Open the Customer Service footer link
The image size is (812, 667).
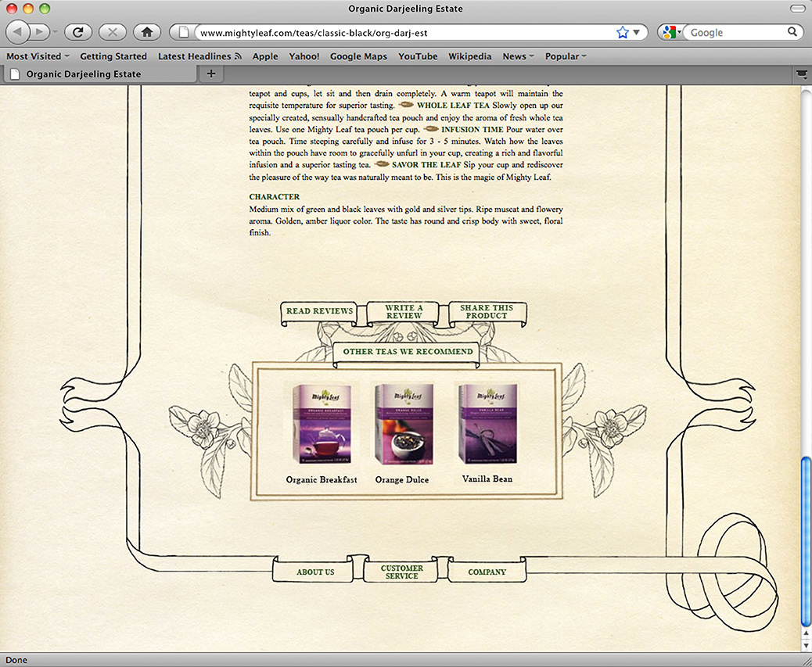[x=402, y=572]
